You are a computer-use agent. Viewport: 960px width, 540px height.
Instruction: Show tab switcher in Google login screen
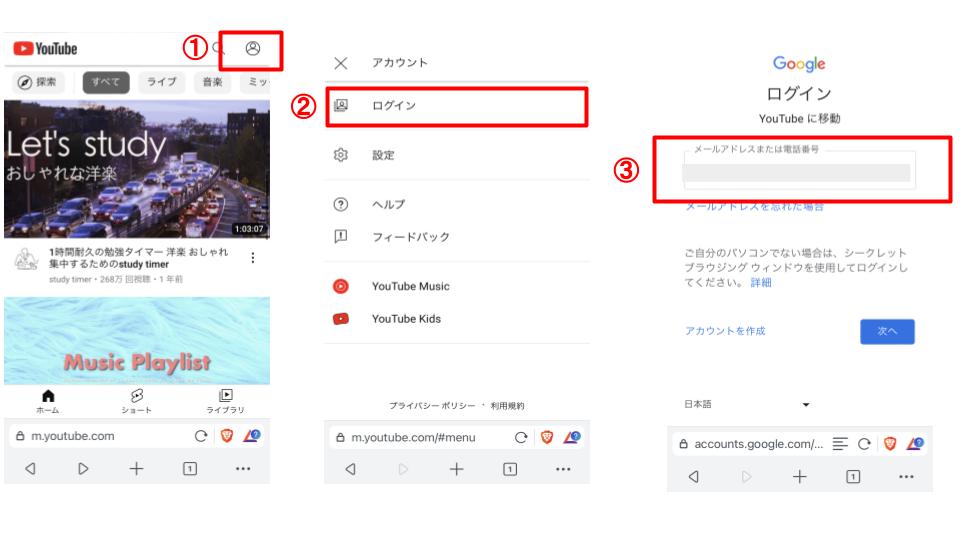tap(853, 476)
